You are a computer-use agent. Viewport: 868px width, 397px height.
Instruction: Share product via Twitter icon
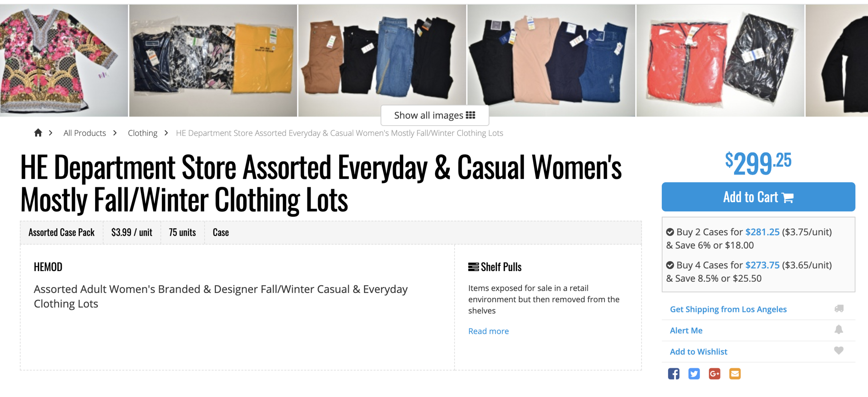(694, 374)
